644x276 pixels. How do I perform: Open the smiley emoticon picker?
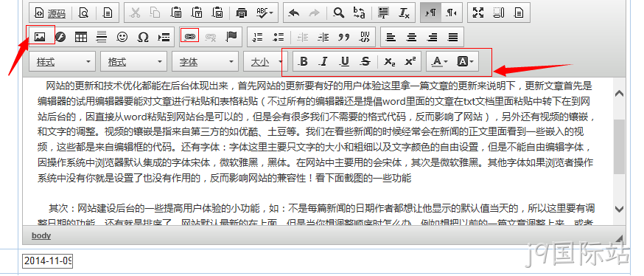click(x=122, y=37)
